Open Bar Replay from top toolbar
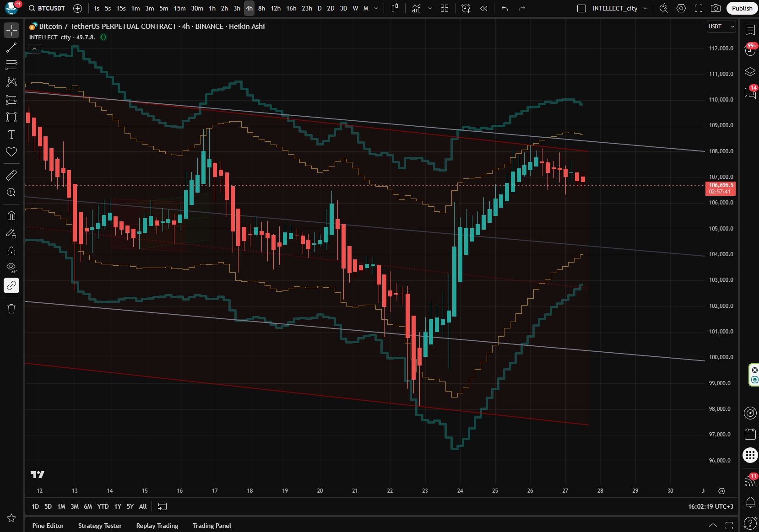Image resolution: width=759 pixels, height=532 pixels. pos(483,8)
